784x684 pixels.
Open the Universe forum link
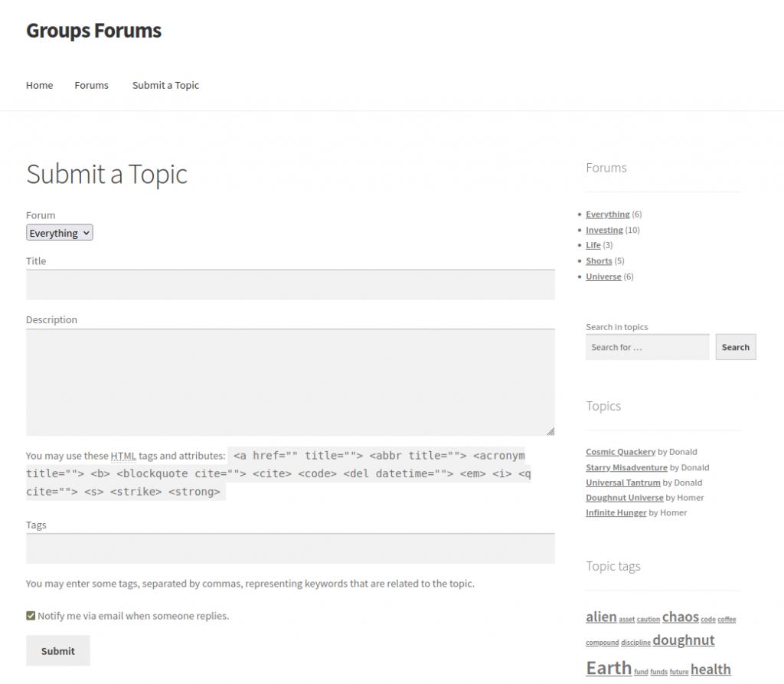pyautogui.click(x=603, y=277)
